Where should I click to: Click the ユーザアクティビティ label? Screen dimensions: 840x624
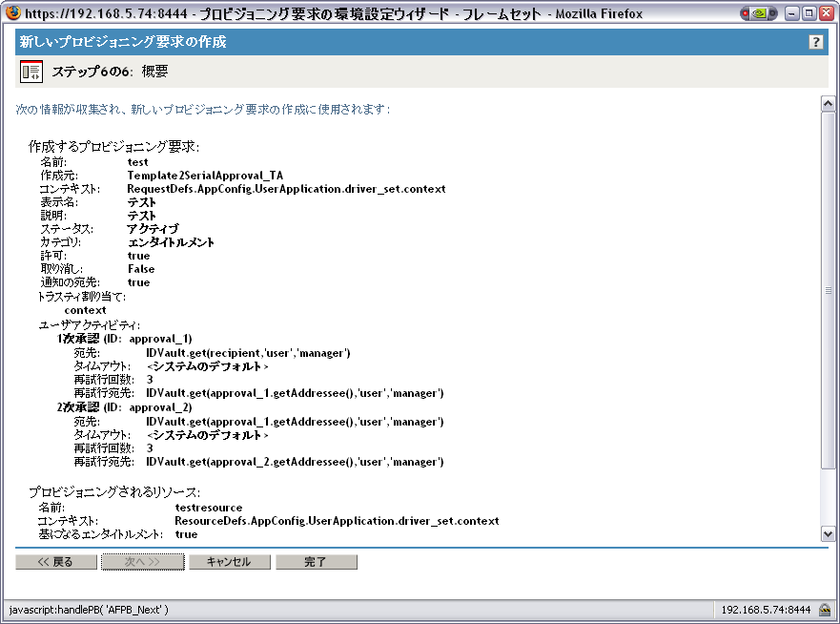coord(90,325)
